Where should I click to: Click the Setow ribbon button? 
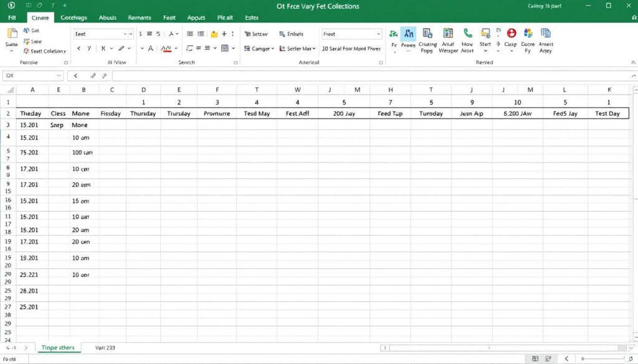tap(256, 34)
